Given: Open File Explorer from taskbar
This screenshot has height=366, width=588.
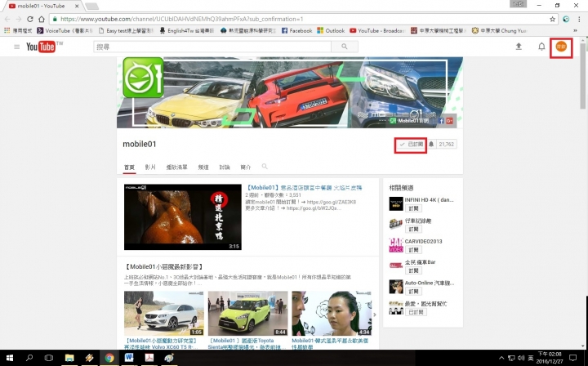Looking at the screenshot, I should coord(69,358).
